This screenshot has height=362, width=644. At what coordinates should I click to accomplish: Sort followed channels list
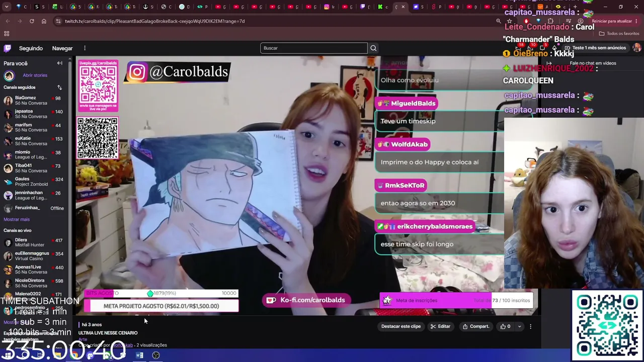point(59,87)
